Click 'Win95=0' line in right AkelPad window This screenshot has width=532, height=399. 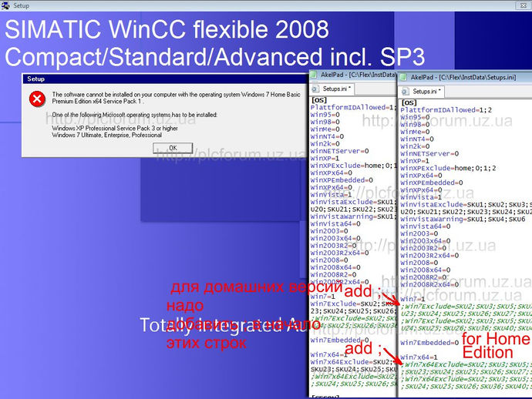[415, 117]
